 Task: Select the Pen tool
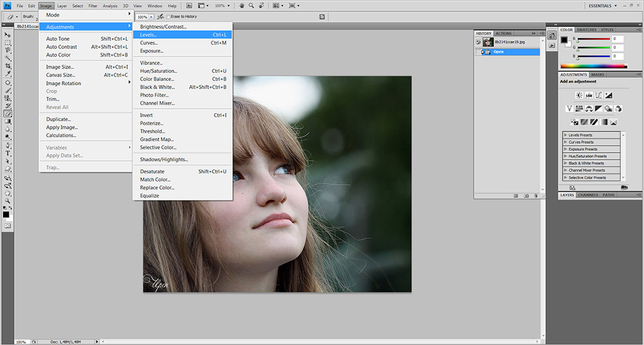(x=8, y=146)
